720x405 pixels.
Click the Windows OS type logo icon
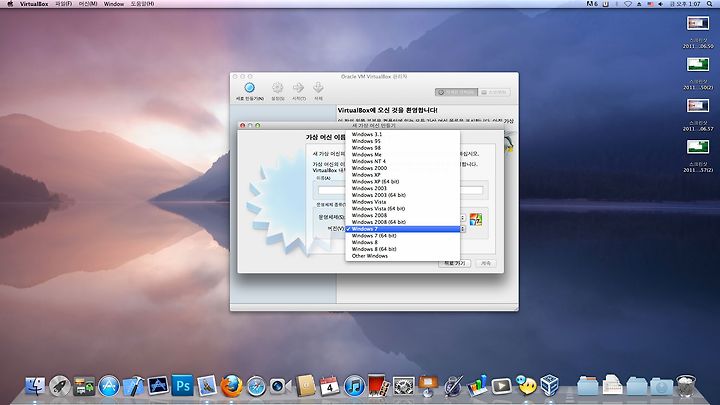tap(476, 219)
